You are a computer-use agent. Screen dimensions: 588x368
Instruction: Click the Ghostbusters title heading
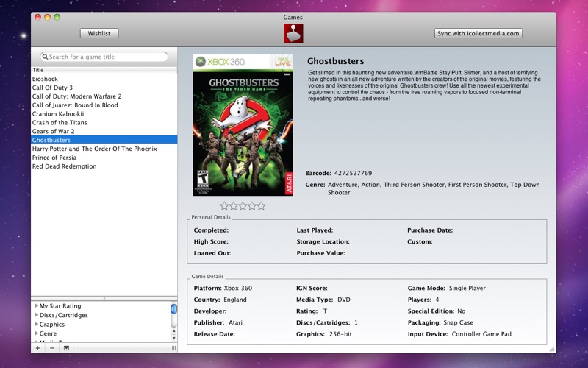point(336,61)
